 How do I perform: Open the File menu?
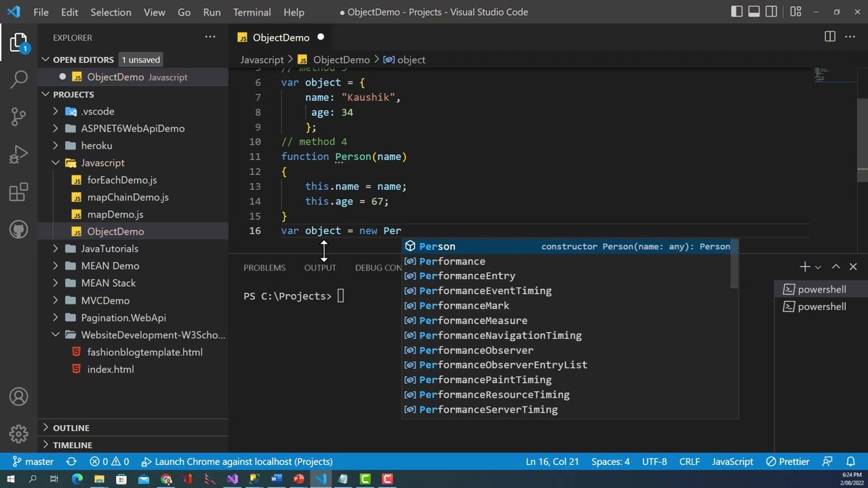41,12
